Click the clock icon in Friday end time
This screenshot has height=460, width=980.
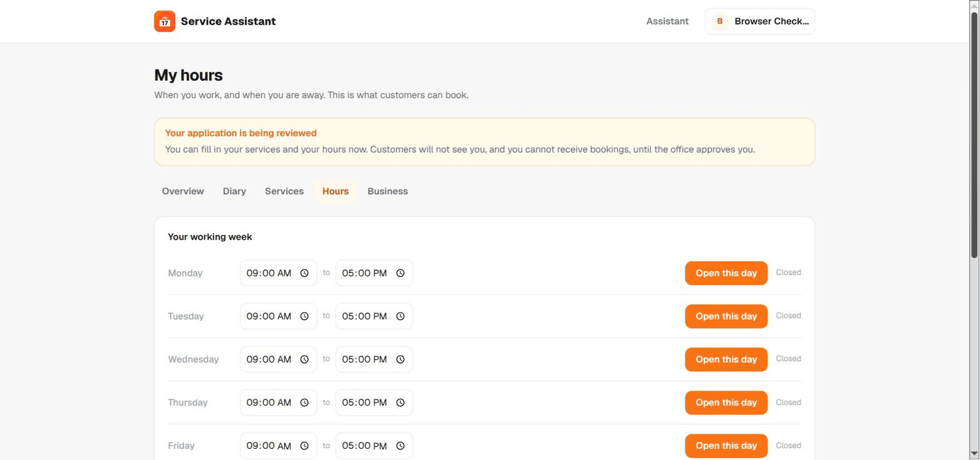pos(400,446)
